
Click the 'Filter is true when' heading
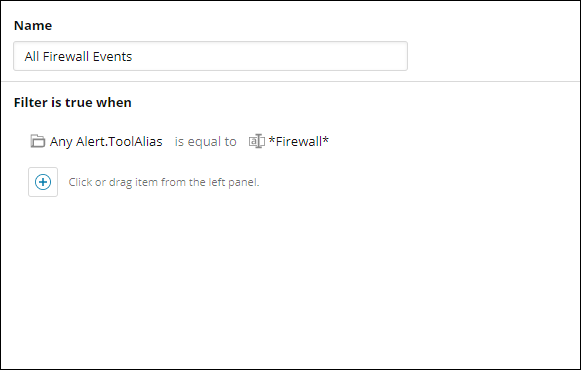pos(73,102)
